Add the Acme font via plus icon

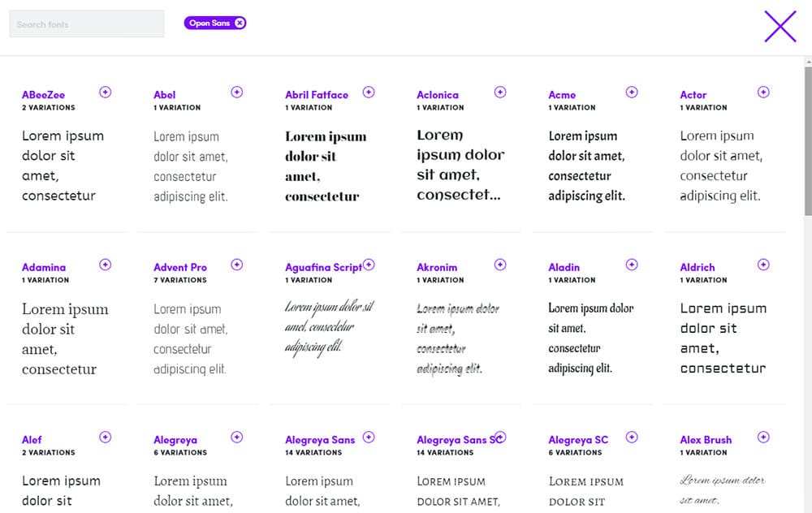632,93
